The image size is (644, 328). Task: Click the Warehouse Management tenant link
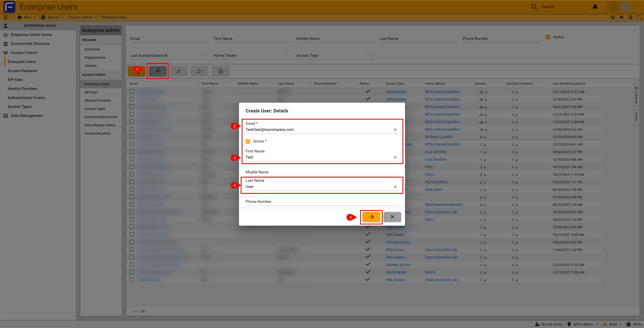click(x=443, y=204)
